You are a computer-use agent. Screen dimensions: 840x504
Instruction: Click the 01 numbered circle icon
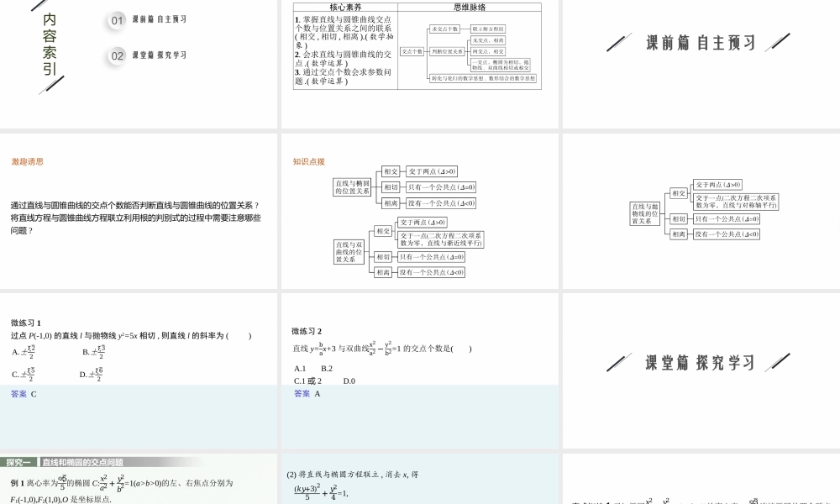coord(116,21)
